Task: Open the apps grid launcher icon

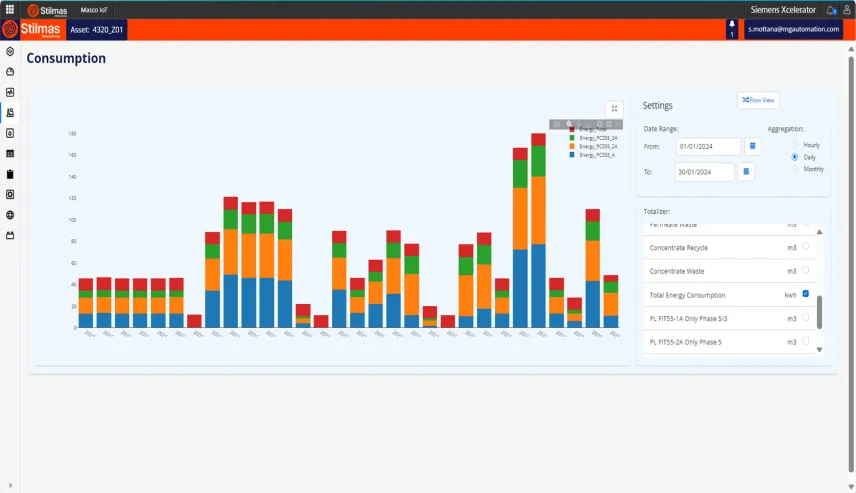Action: pos(10,9)
